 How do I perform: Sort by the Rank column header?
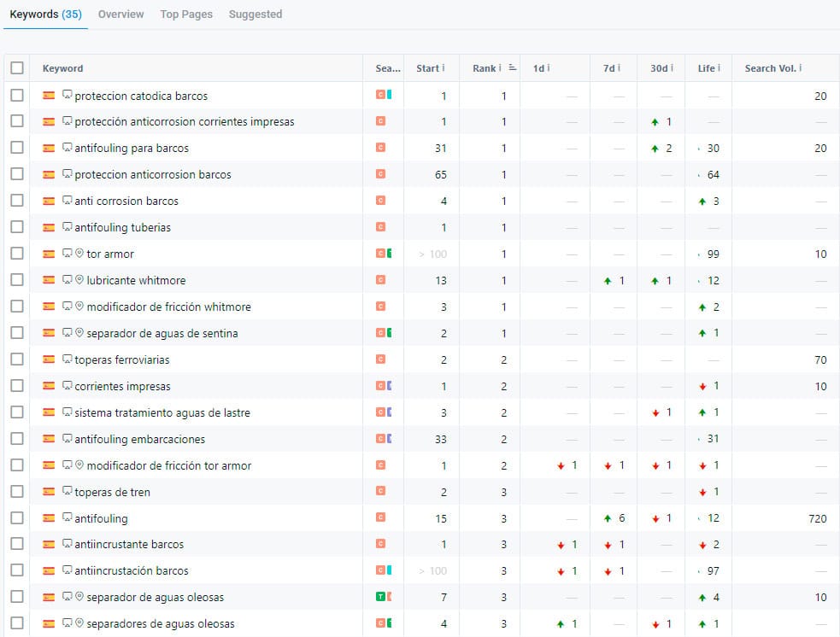point(484,68)
